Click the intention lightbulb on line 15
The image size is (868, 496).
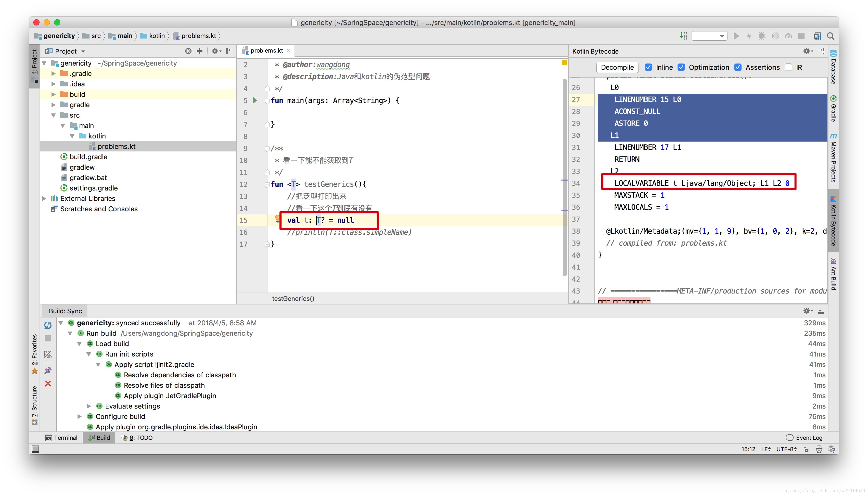pos(277,218)
